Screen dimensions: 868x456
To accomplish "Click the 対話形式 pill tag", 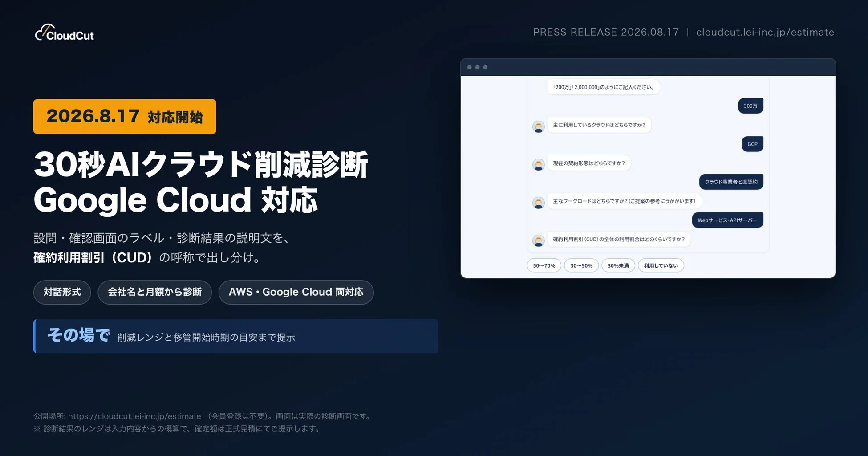I will pyautogui.click(x=62, y=292).
